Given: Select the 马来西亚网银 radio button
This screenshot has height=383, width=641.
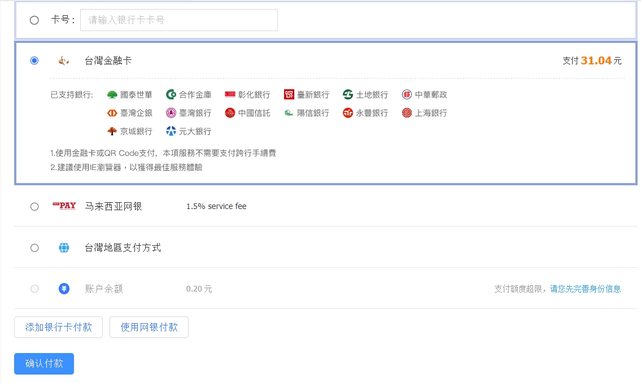Looking at the screenshot, I should point(34,206).
